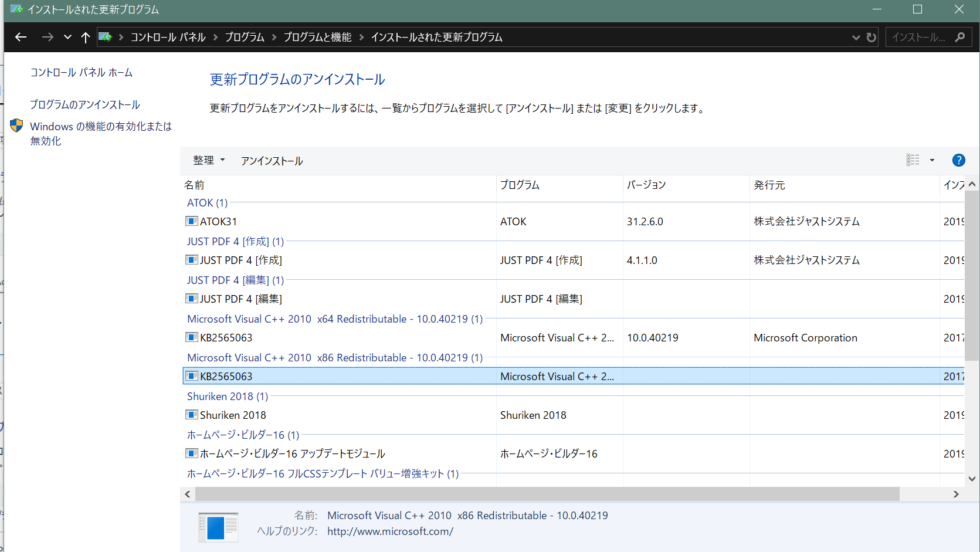
Task: Change view using the view icon
Action: coord(913,160)
